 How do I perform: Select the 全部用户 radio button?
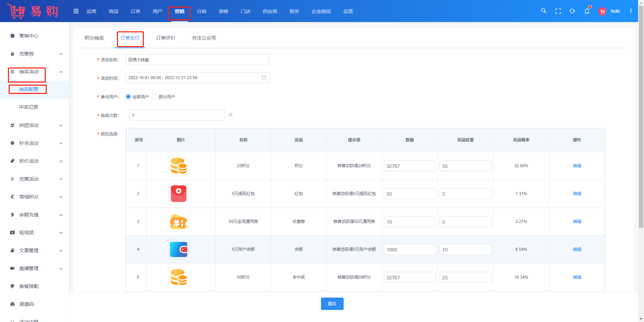(128, 97)
